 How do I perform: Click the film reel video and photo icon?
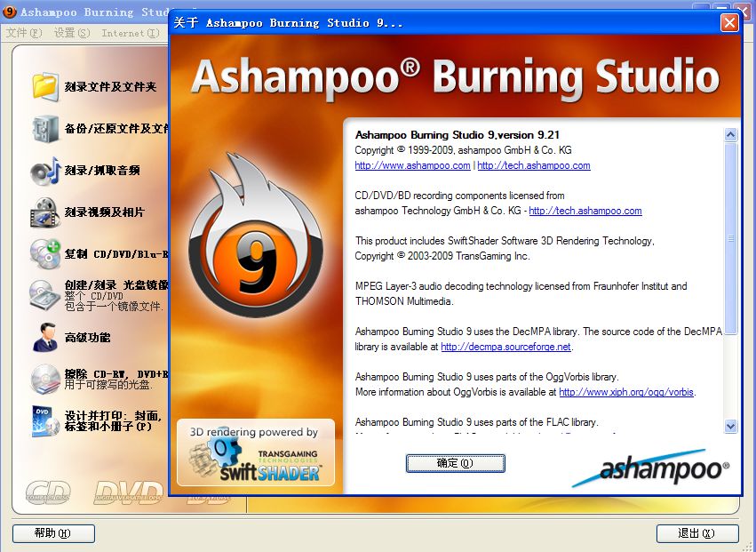(45, 212)
